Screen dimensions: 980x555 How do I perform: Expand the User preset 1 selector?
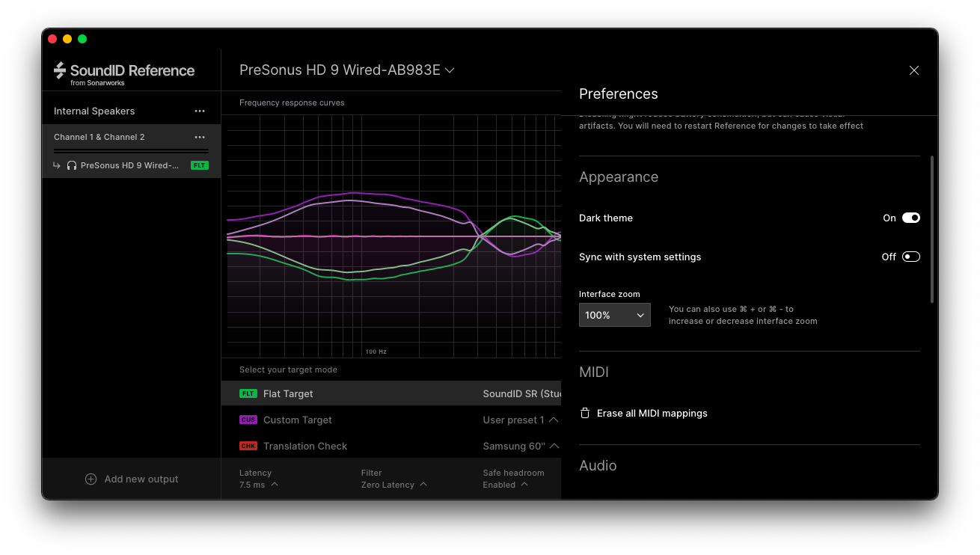coord(521,420)
